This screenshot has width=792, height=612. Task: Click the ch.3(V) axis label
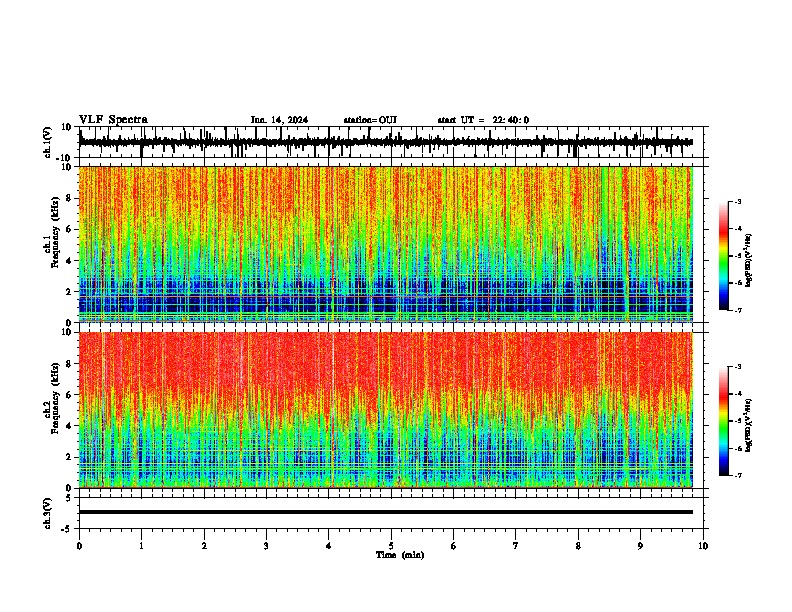click(x=48, y=514)
